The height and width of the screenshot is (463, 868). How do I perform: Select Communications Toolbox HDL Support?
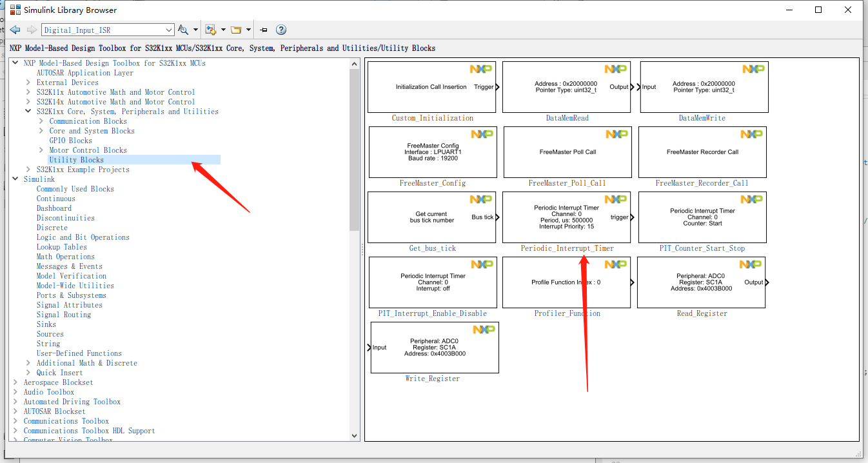tap(90, 431)
